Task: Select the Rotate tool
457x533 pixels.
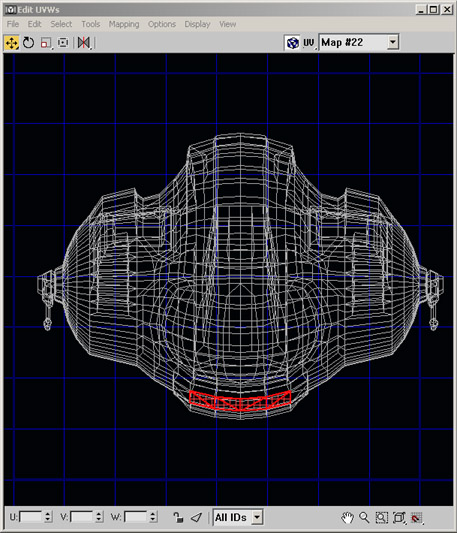Action: pyautogui.click(x=29, y=43)
